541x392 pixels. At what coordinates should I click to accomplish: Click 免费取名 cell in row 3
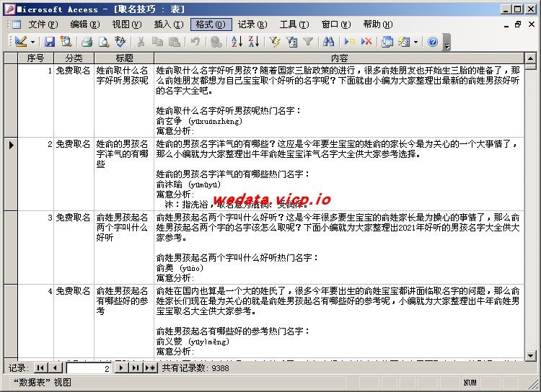74,248
